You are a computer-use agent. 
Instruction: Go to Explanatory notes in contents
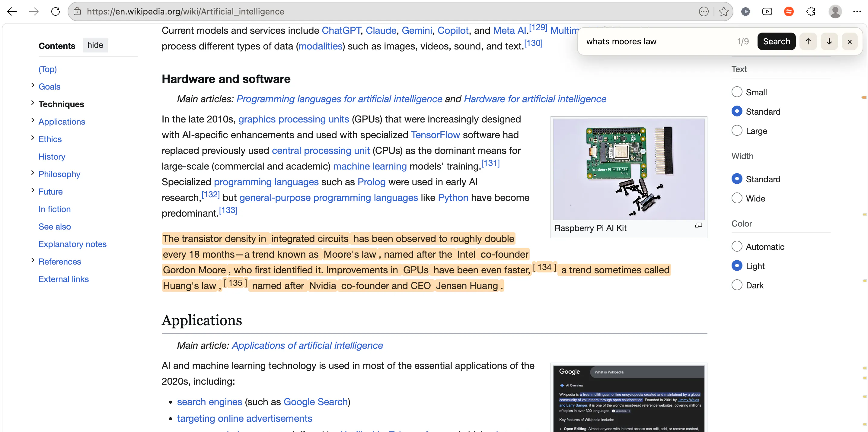coord(72,244)
